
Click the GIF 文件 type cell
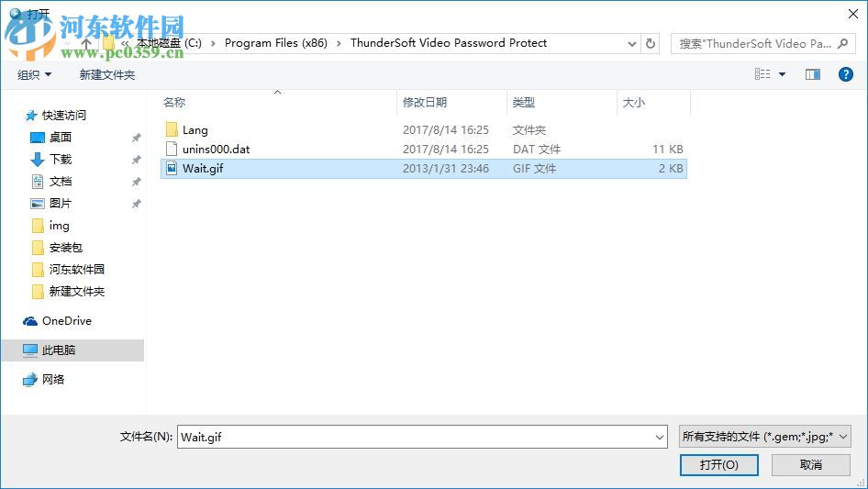pyautogui.click(x=534, y=169)
